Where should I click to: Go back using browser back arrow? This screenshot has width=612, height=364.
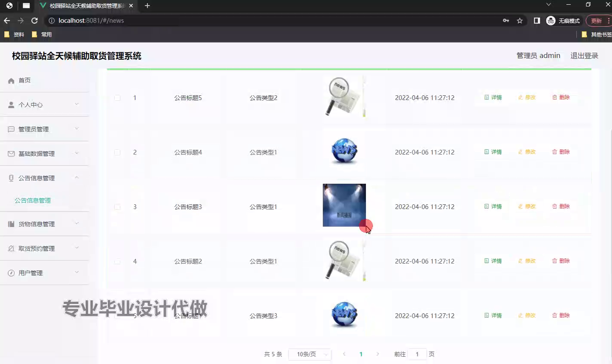click(7, 20)
